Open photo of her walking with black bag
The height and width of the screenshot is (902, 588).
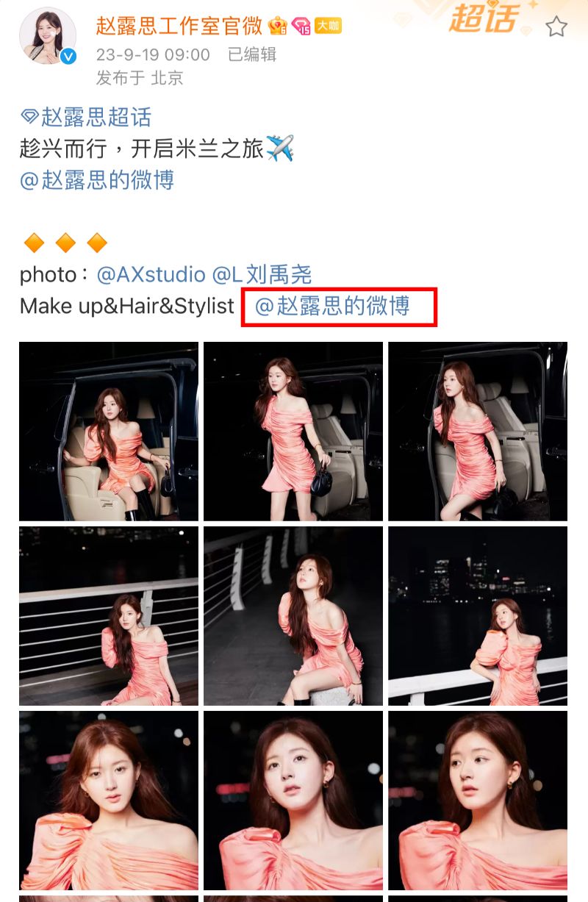[293, 432]
